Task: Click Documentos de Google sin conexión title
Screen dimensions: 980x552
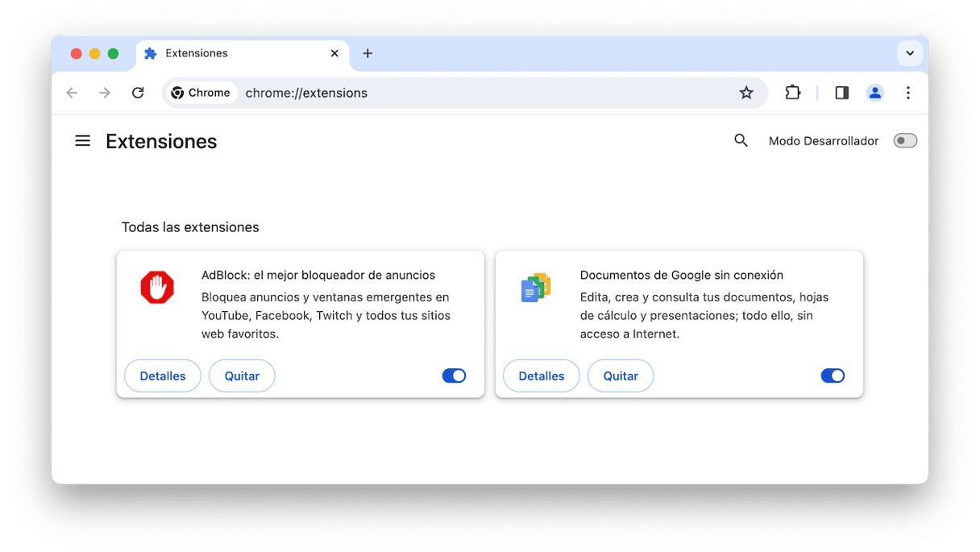Action: [682, 275]
